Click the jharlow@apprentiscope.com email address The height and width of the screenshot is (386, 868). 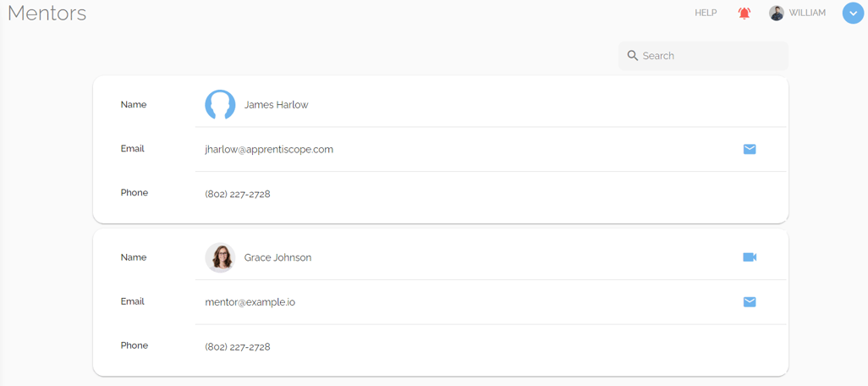[269, 150]
